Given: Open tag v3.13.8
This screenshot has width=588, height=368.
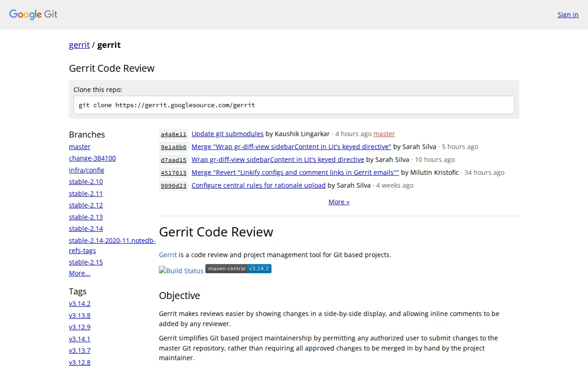Looking at the screenshot, I should (x=79, y=315).
